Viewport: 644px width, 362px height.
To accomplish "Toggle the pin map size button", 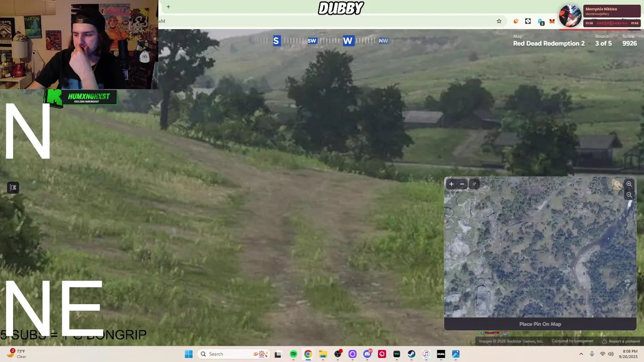I will pyautogui.click(x=474, y=184).
